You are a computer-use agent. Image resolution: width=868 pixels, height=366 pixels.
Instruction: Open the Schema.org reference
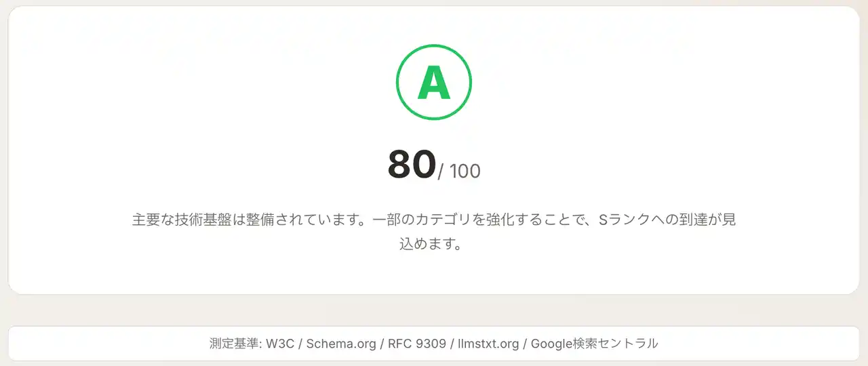click(341, 344)
